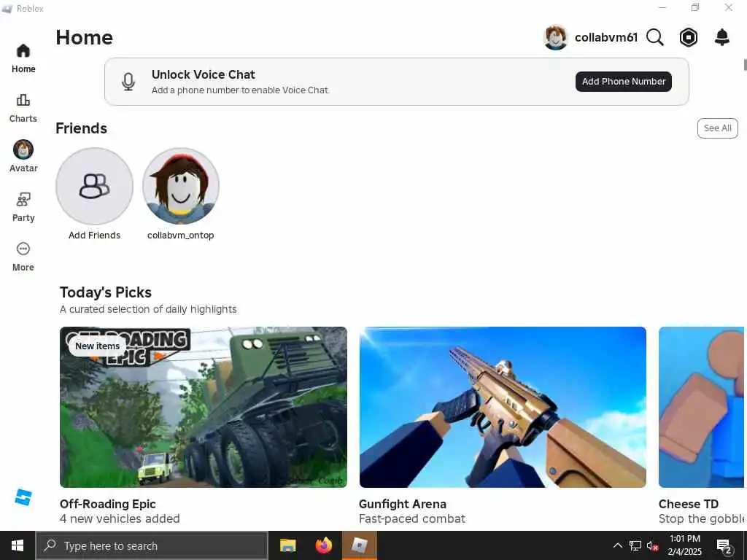Image resolution: width=747 pixels, height=560 pixels.
Task: Open File Explorer from taskbar
Action: pos(287,545)
